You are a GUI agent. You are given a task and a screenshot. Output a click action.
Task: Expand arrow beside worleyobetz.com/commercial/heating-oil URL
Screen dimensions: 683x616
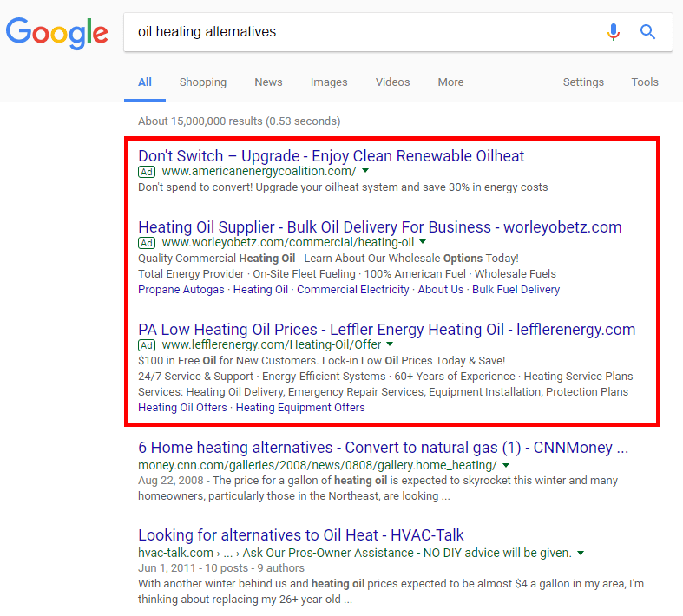[x=423, y=241]
